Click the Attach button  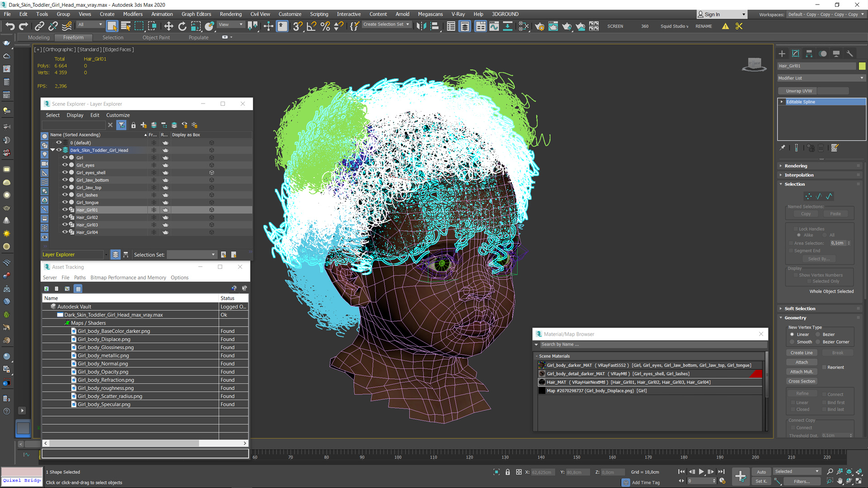click(x=802, y=362)
